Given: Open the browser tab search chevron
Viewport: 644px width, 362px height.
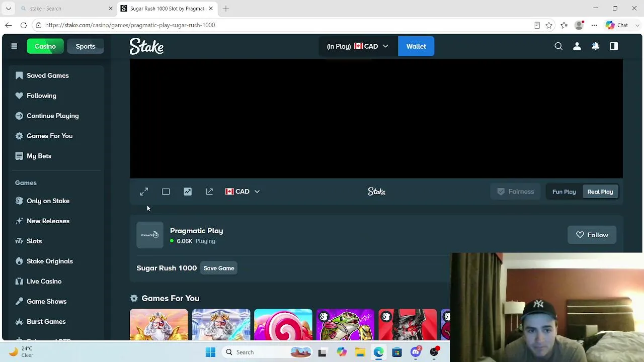Looking at the screenshot, I should tap(8, 9).
